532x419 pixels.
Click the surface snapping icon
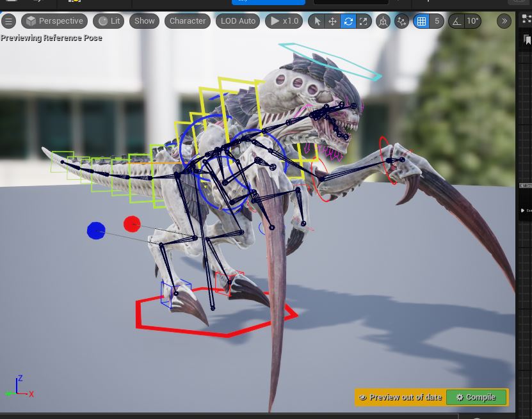tap(401, 21)
